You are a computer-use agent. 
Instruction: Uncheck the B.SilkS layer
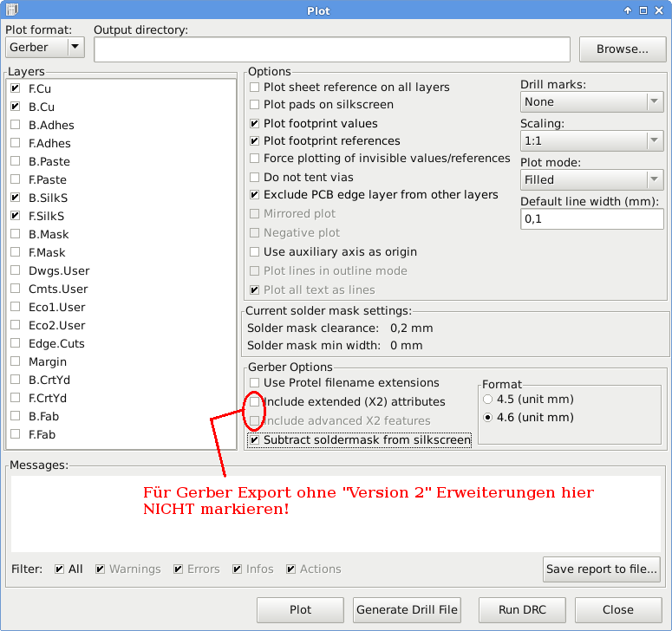click(16, 198)
